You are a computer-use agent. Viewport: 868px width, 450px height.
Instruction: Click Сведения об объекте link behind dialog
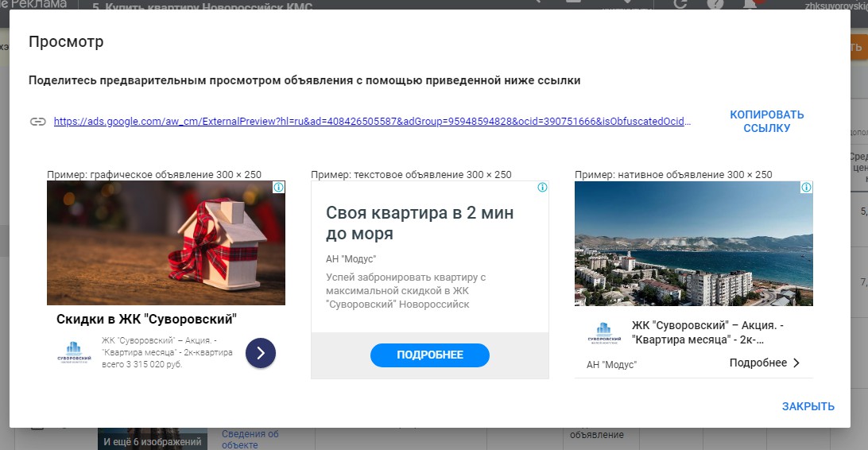pos(250,439)
